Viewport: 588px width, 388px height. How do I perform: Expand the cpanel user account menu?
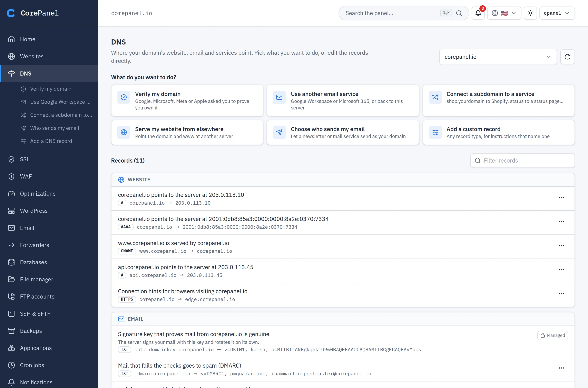pos(557,13)
